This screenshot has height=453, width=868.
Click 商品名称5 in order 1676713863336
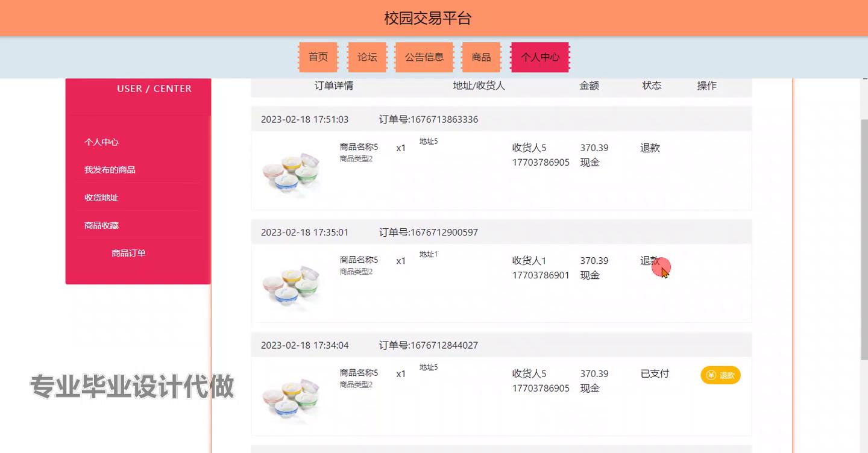coord(359,146)
